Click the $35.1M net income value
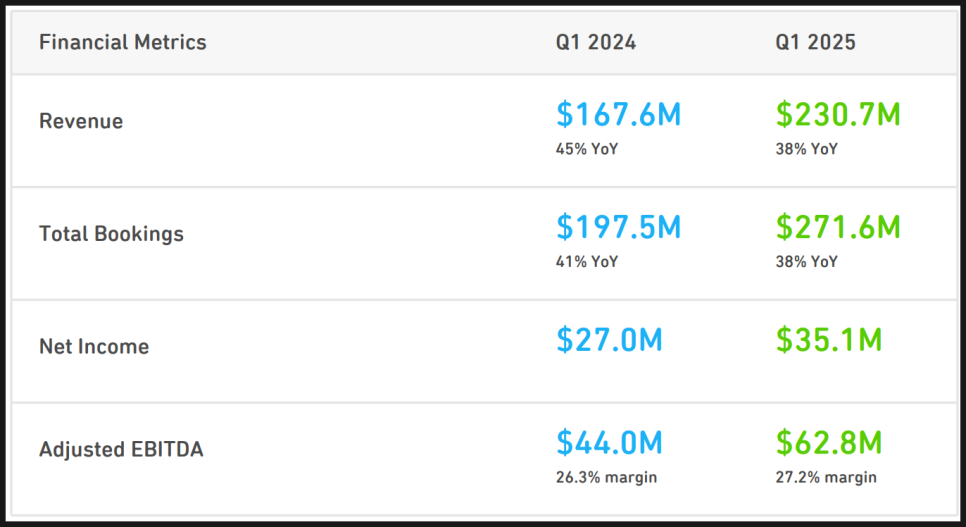966x527 pixels. (x=828, y=340)
